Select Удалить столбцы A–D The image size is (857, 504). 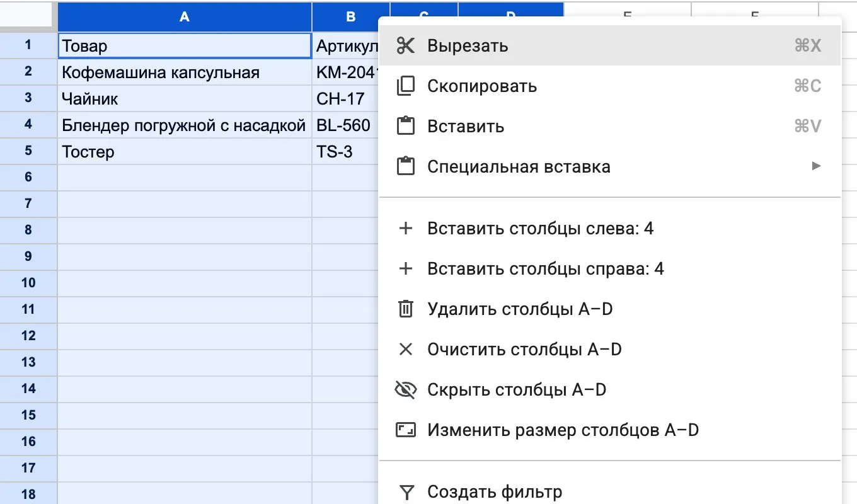pyautogui.click(x=610, y=309)
